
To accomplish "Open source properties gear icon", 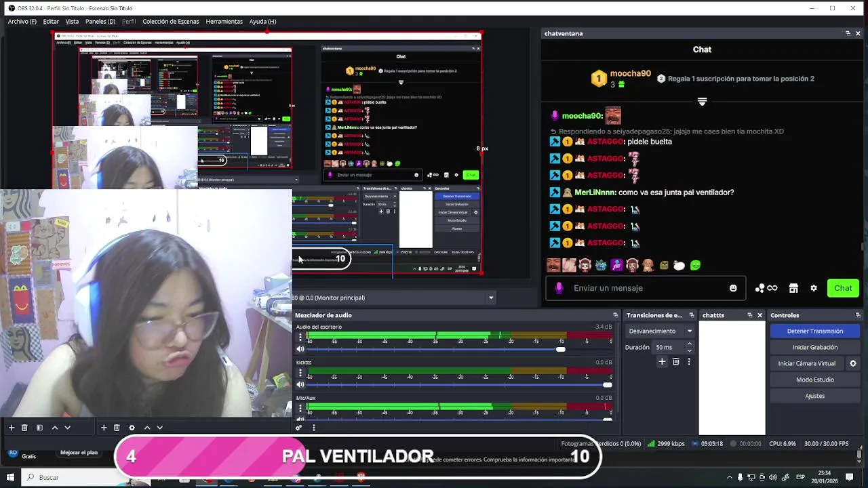I will (132, 428).
